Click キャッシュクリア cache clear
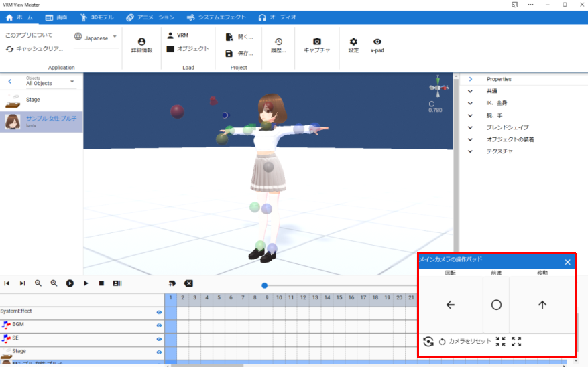Screen dimensions: 588x367 pyautogui.click(x=34, y=49)
